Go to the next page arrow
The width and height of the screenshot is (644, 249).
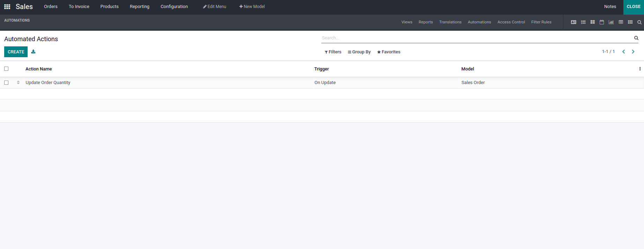pos(633,52)
